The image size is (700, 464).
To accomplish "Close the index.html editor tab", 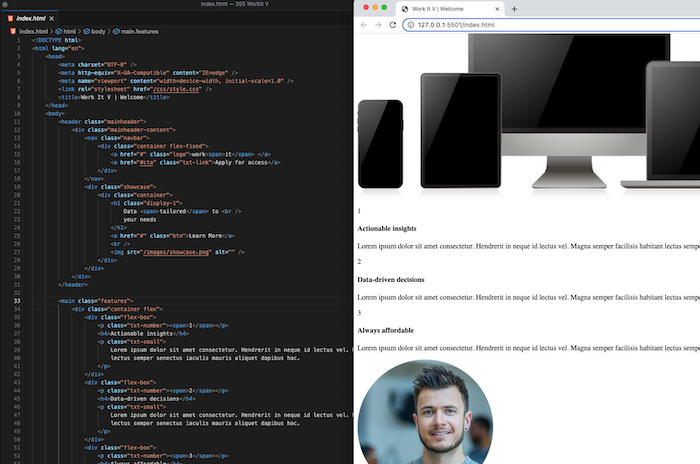I will (x=52, y=18).
